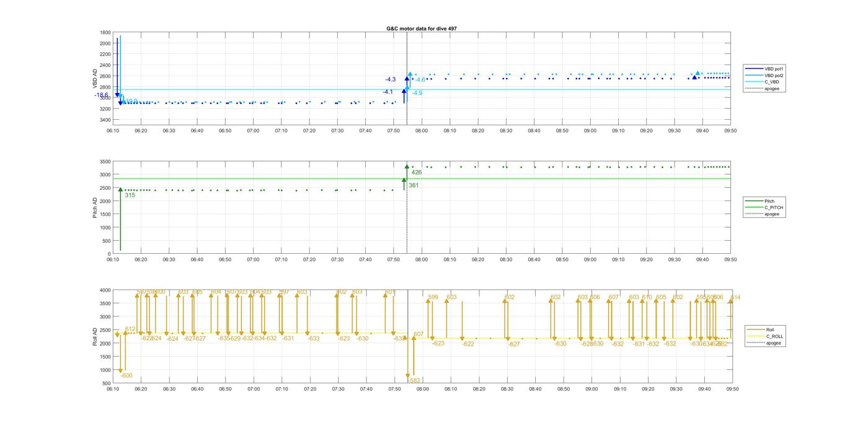Click the '315' annotation in the Pitch plot

(x=130, y=195)
